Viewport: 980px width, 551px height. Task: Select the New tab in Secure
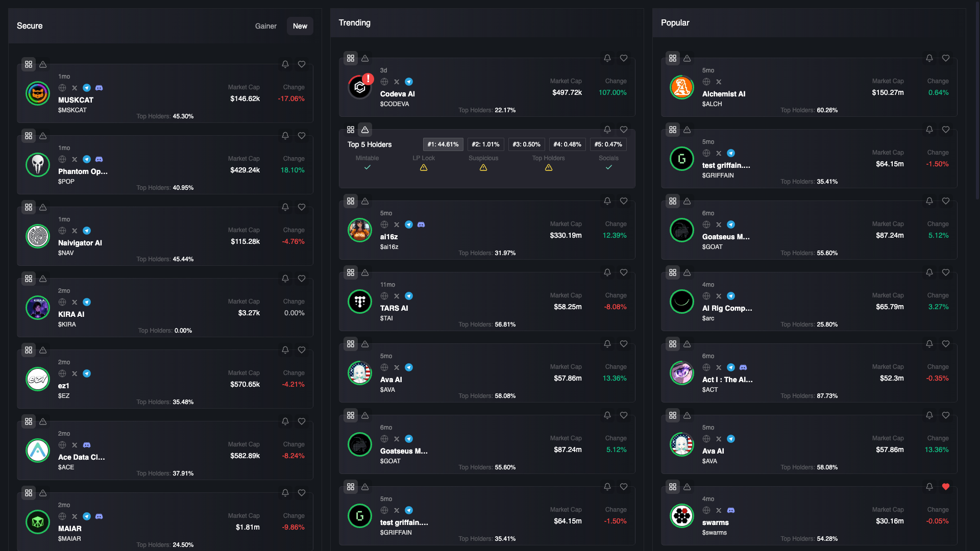[x=300, y=26]
